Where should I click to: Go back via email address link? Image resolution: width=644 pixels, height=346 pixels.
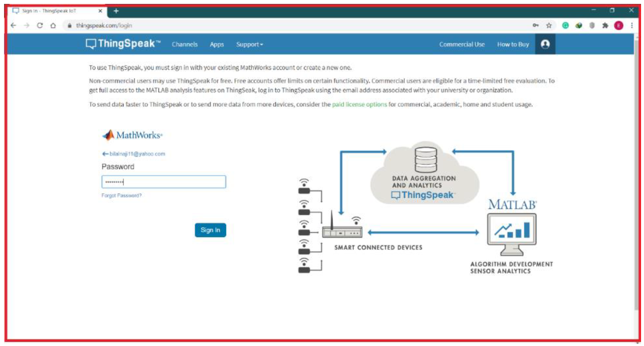(134, 154)
